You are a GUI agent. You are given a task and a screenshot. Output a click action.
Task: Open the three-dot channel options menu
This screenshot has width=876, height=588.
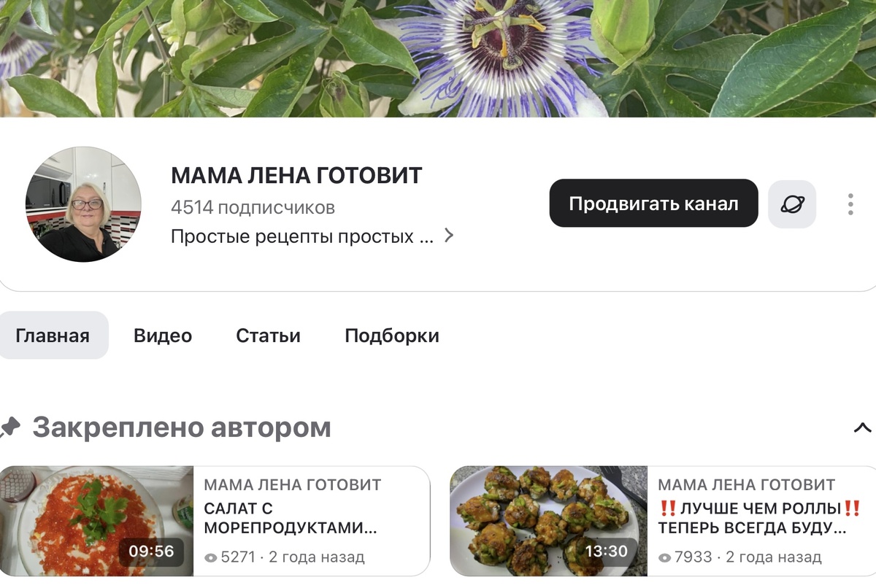(850, 204)
